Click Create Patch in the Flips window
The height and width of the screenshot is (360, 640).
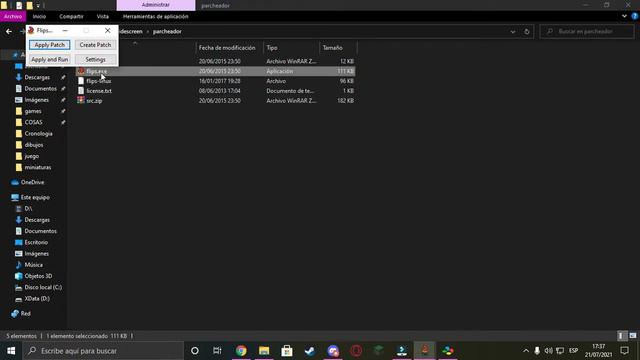[95, 45]
